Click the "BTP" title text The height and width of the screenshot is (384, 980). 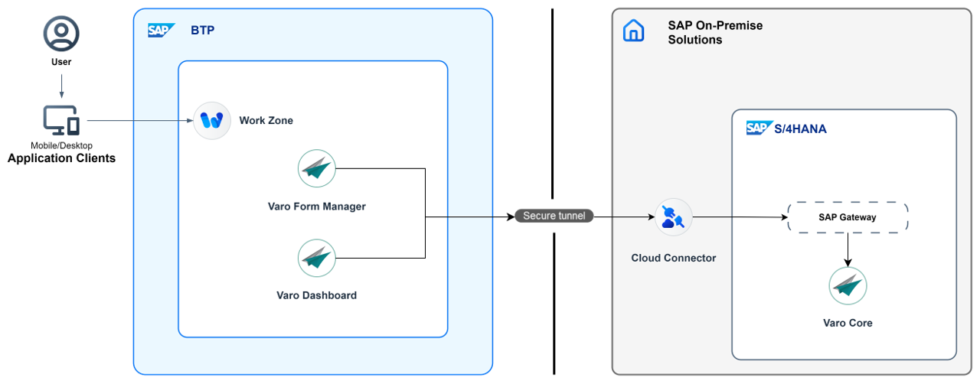click(x=201, y=31)
